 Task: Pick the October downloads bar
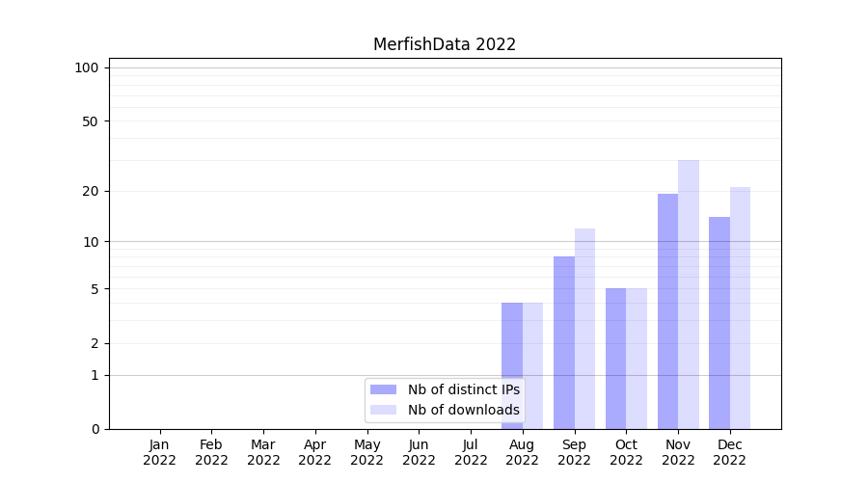click(x=637, y=359)
